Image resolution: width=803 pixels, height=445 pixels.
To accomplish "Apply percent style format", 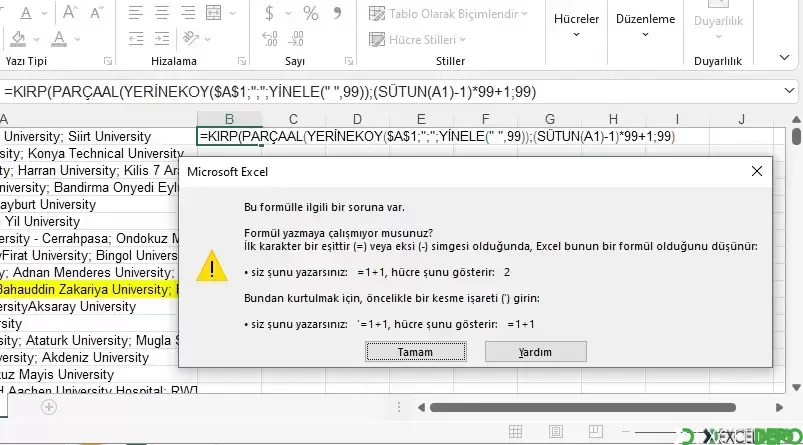I will point(310,13).
